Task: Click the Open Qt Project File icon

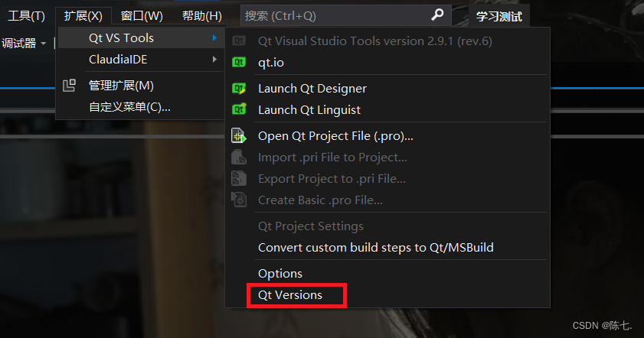Action: (239, 136)
